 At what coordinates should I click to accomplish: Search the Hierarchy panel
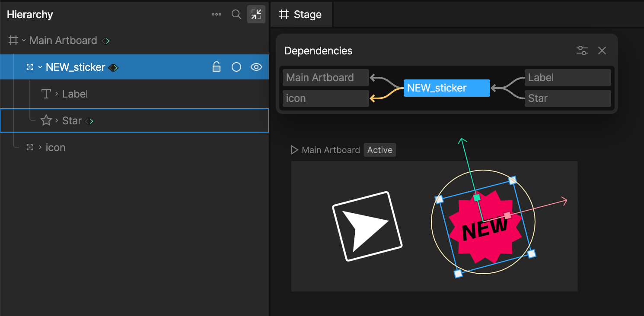click(x=236, y=14)
